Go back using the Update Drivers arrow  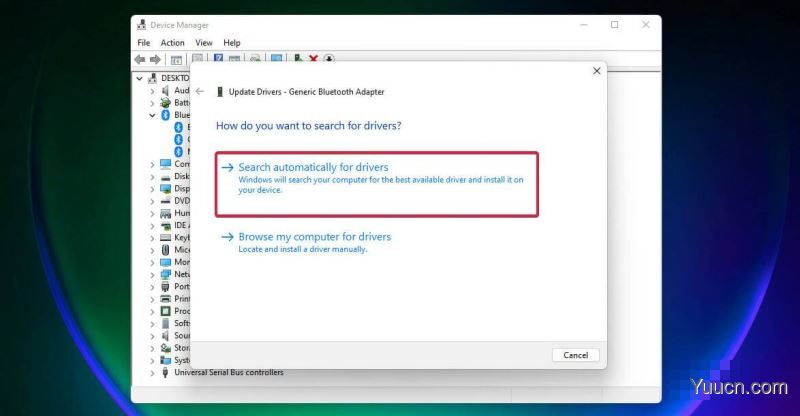pyautogui.click(x=200, y=91)
